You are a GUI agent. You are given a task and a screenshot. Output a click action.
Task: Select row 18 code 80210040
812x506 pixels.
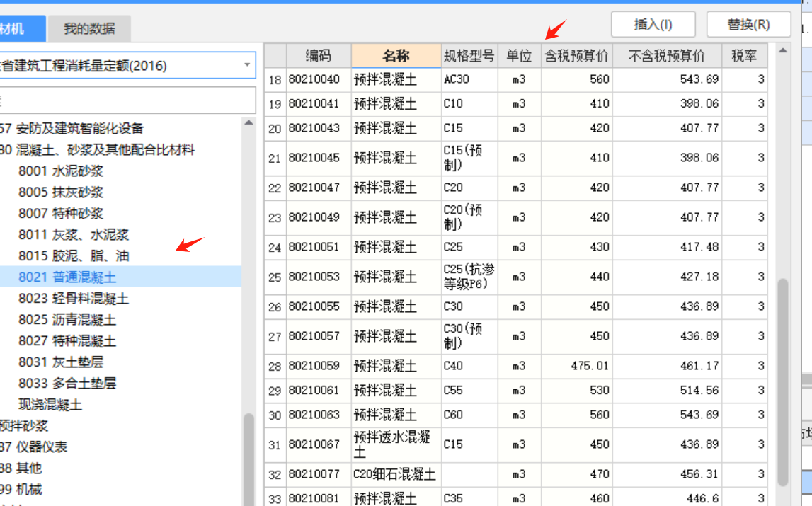coord(319,80)
